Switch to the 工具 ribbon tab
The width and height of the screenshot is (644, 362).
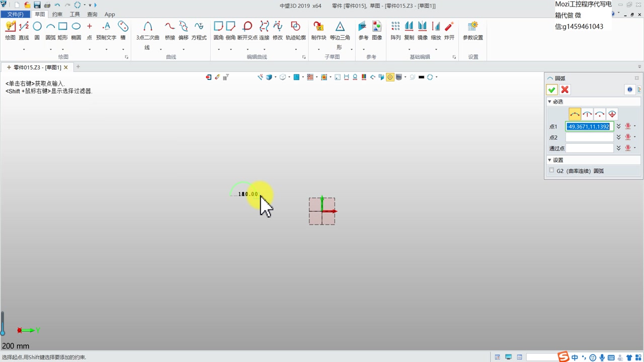point(74,14)
